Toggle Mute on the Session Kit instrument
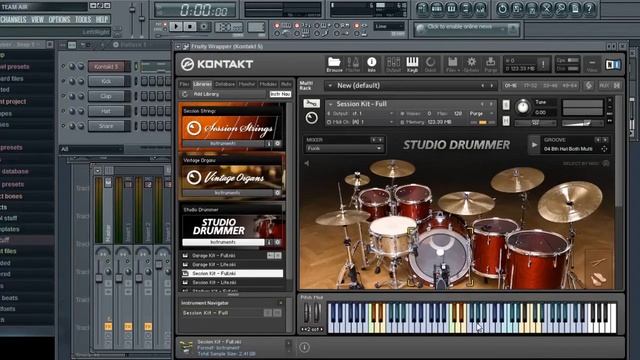This screenshot has height=360, width=640. pyautogui.click(x=506, y=121)
